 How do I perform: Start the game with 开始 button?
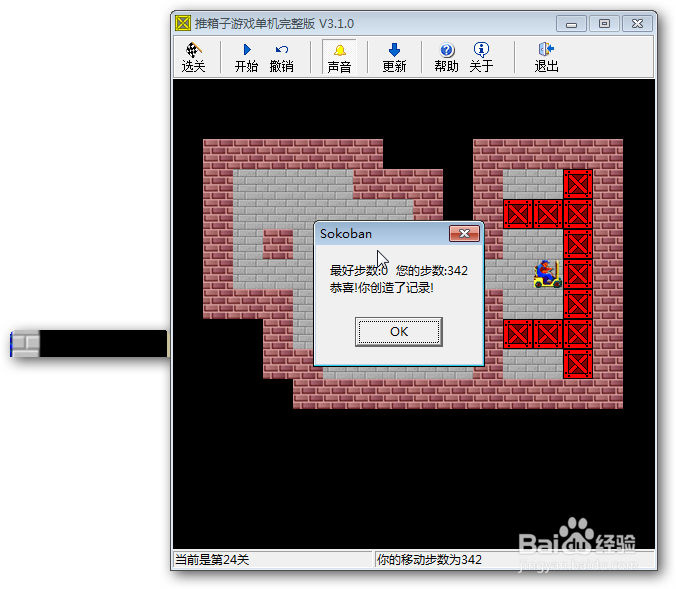click(246, 57)
